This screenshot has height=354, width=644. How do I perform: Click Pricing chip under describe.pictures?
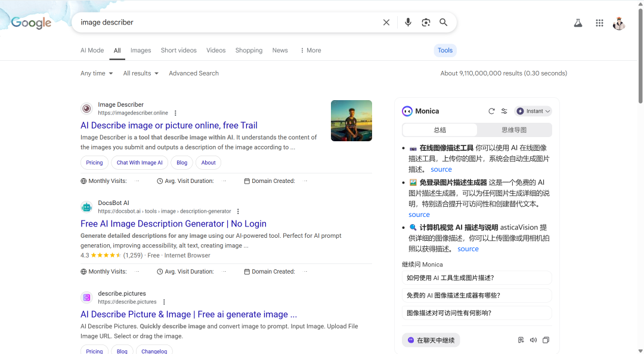94,350
